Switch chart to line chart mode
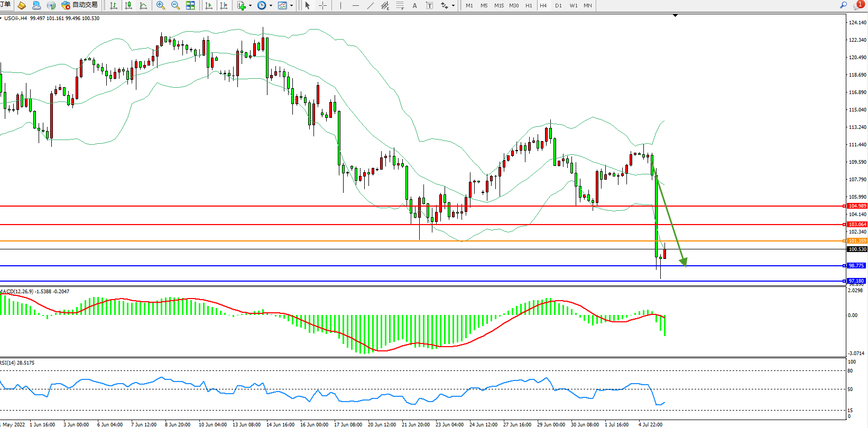Screen dimensions: 868x428 143,5
